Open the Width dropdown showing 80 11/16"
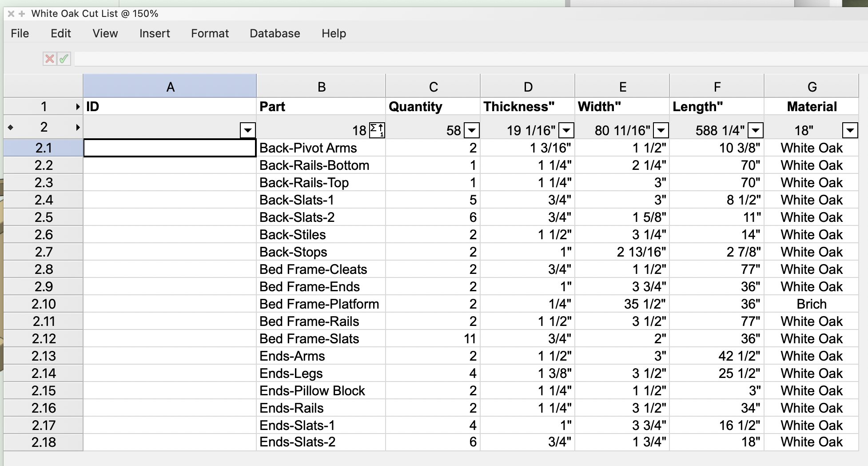 tap(661, 130)
